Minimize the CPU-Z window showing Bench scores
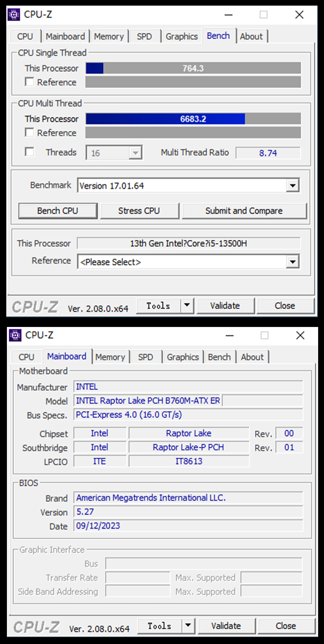 click(x=228, y=15)
